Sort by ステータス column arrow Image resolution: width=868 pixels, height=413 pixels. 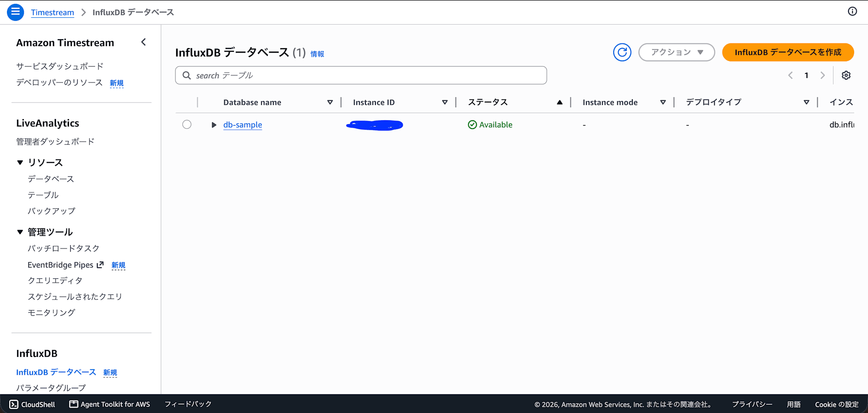[x=559, y=102]
